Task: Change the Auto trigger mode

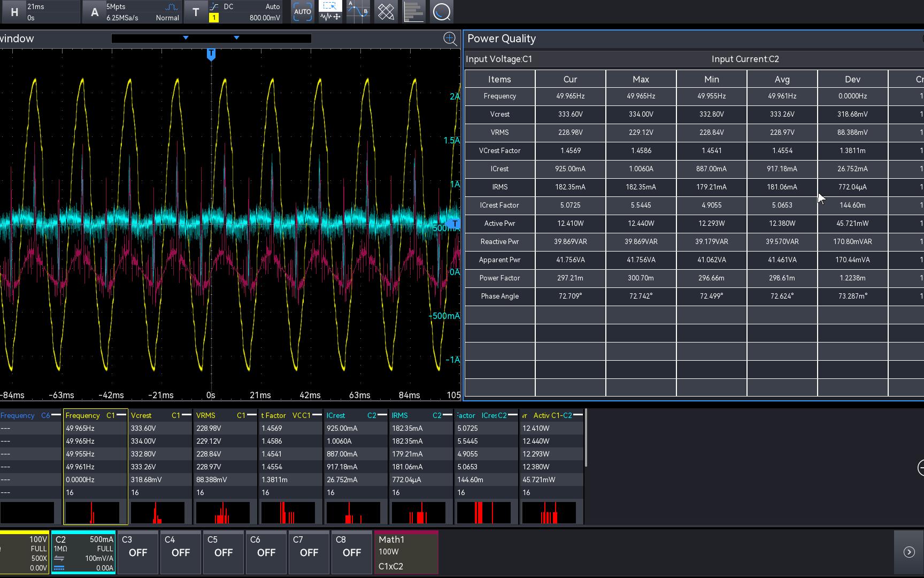Action: [272, 6]
